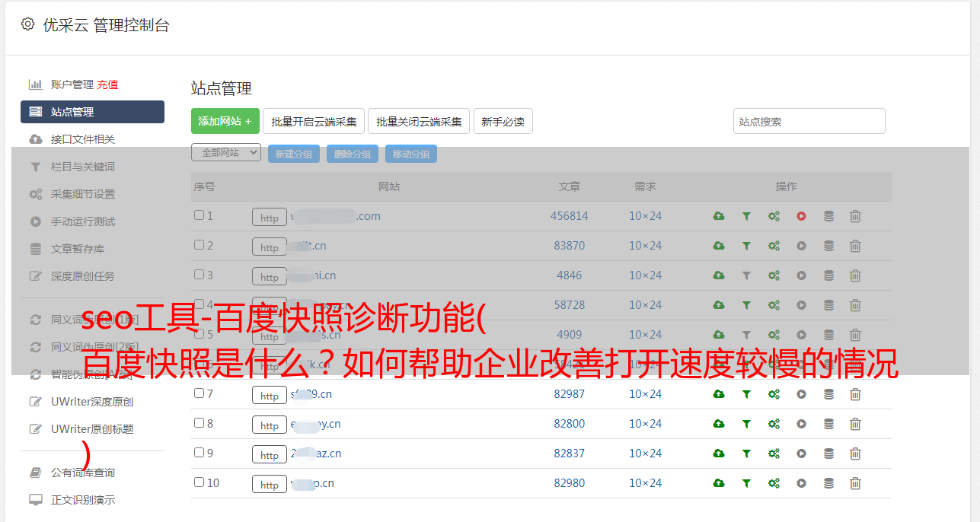Click 批量开启云端采集 button
This screenshot has height=522, width=980.
click(x=314, y=121)
